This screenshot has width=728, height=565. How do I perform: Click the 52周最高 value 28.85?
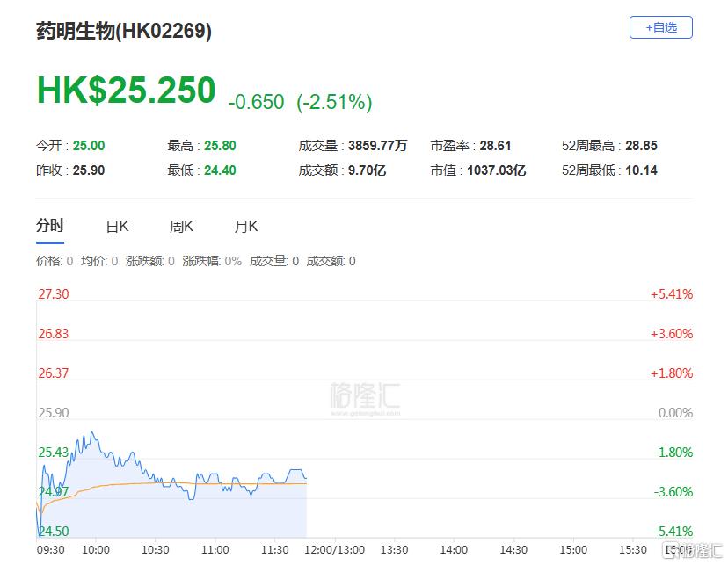point(641,146)
